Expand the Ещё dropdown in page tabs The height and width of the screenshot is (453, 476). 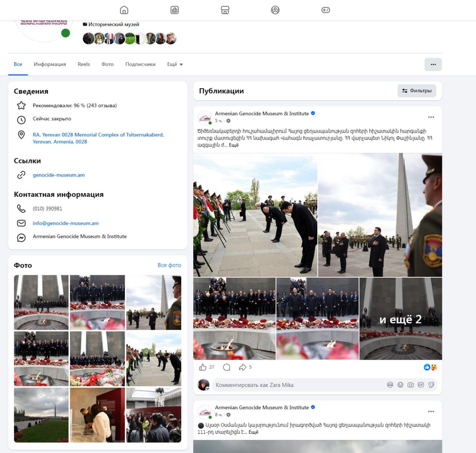click(175, 64)
